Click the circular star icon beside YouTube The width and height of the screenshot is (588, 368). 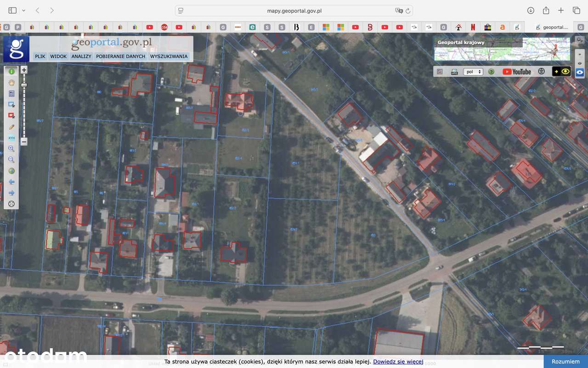[542, 72]
